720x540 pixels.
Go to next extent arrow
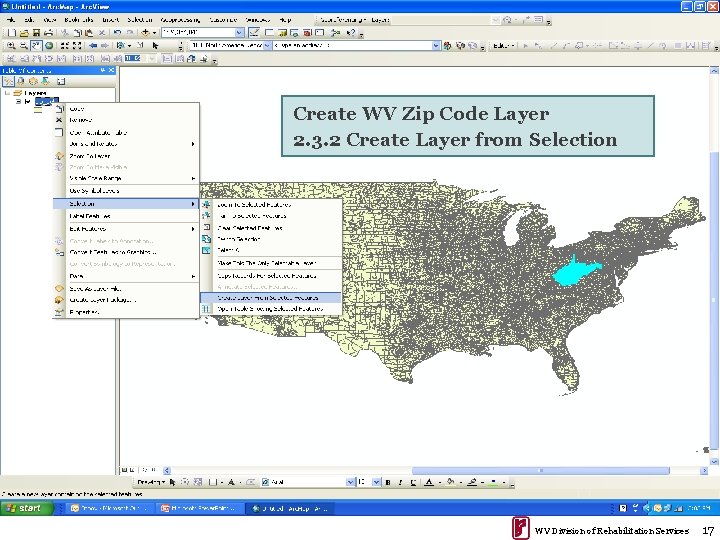click(x=105, y=45)
